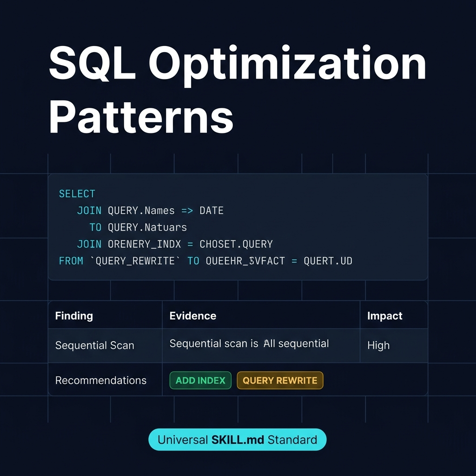476x476 pixels.
Task: Click the ADD INDEX badge
Action: (x=200, y=380)
